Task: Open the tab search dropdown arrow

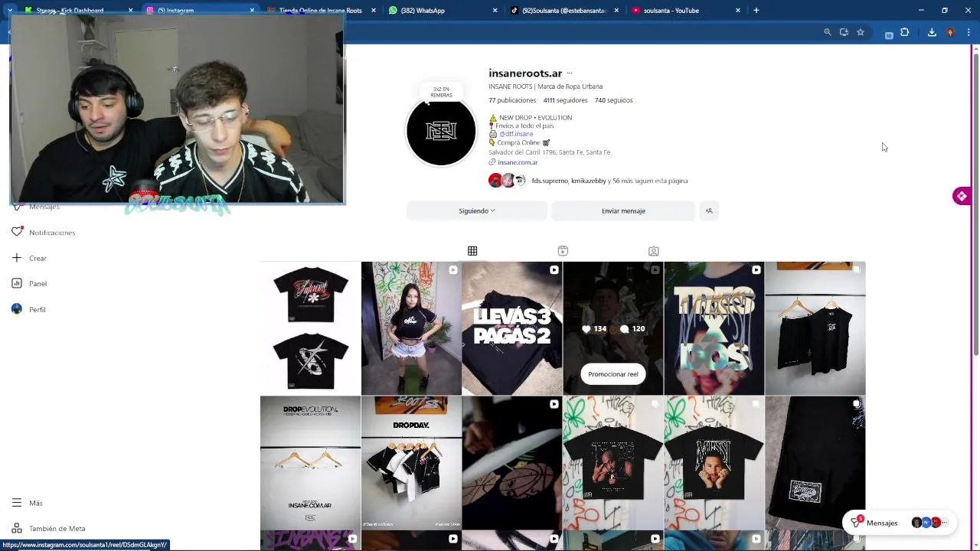Action: (9, 11)
